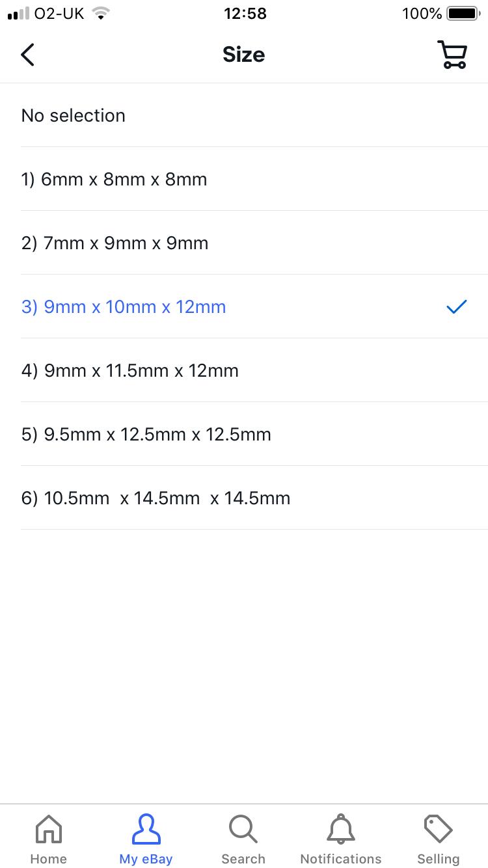Tap the Wi-Fi signal icon
This screenshot has height=868, width=488.
(x=100, y=14)
